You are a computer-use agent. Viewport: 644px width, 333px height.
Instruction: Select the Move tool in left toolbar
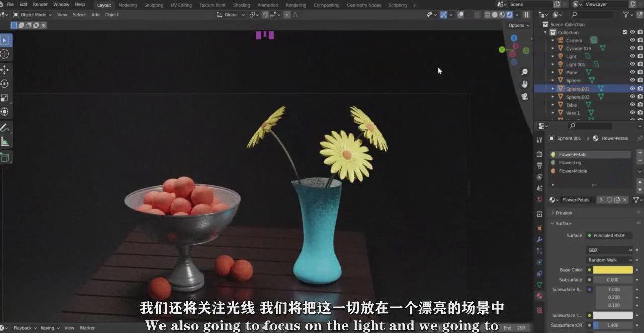5,70
